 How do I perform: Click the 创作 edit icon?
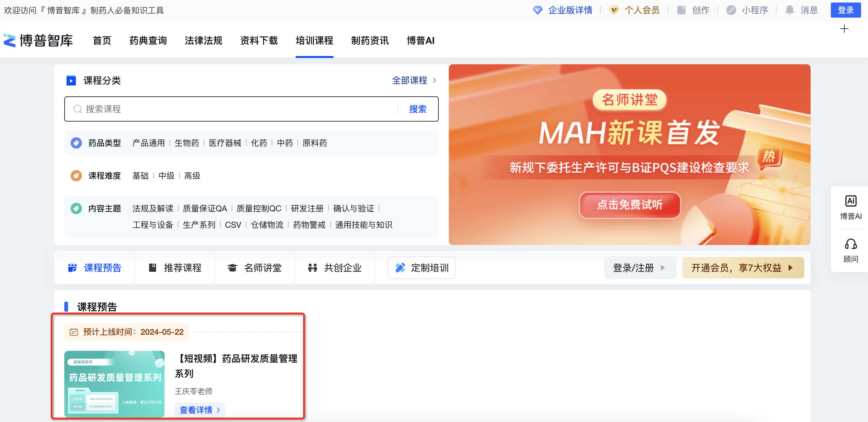click(x=681, y=10)
